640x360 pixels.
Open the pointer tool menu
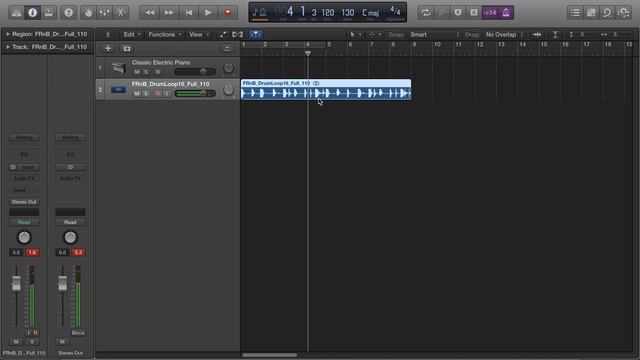[x=356, y=35]
